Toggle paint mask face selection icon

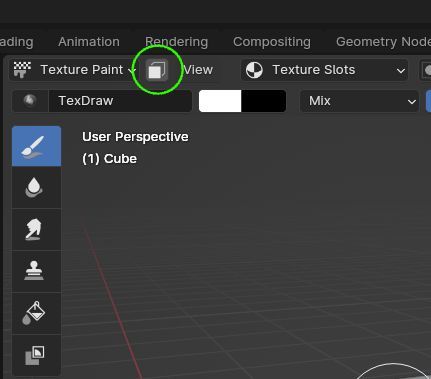pos(157,70)
